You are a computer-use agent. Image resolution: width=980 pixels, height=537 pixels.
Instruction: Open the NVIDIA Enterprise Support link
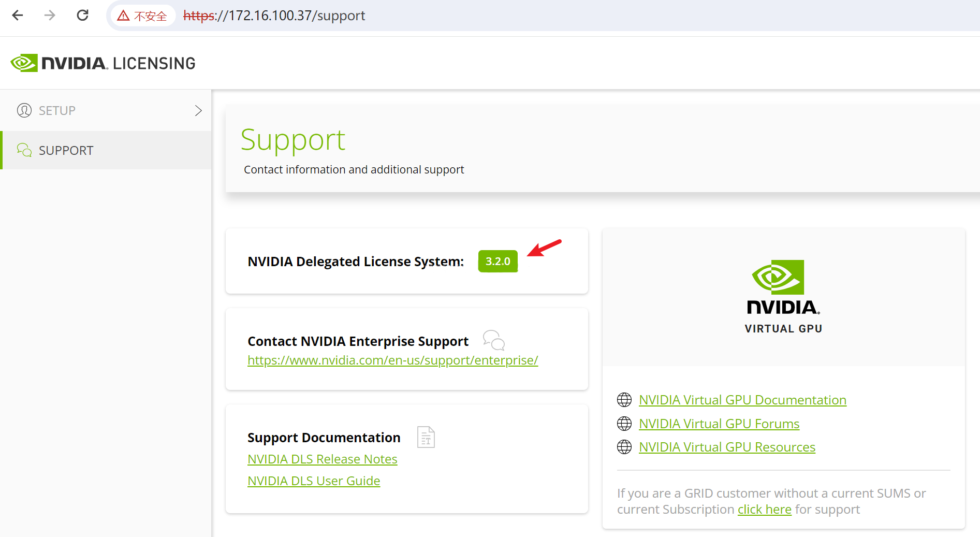click(392, 360)
